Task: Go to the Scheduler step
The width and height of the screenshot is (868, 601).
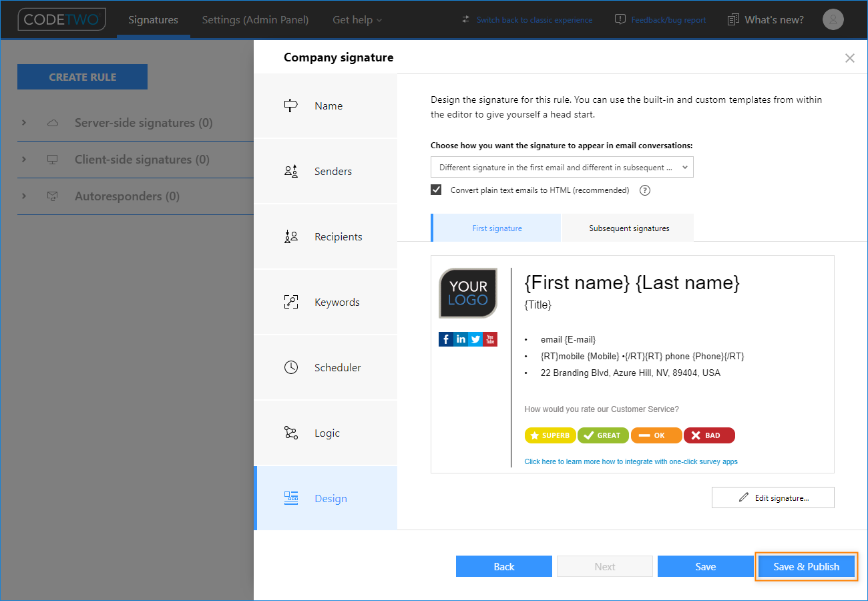Action: 326,367
